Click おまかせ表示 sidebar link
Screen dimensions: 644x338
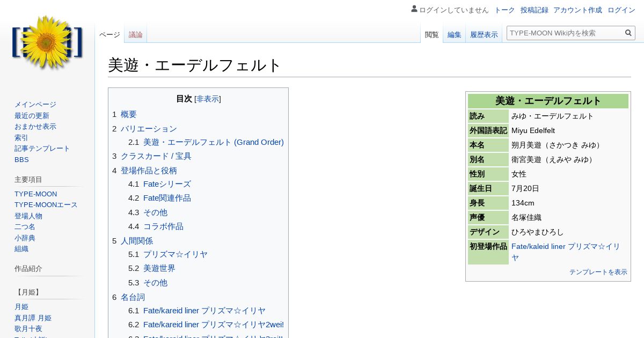click(35, 127)
